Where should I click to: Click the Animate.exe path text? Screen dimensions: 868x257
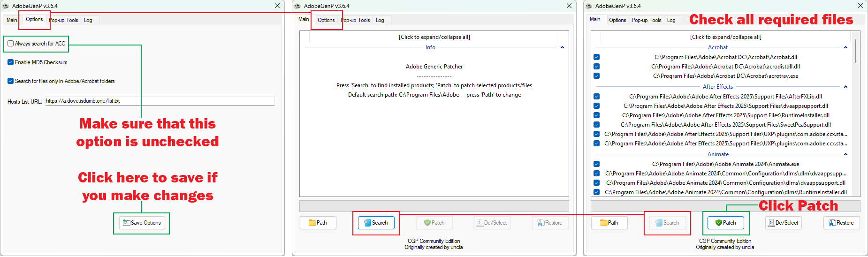(726, 164)
